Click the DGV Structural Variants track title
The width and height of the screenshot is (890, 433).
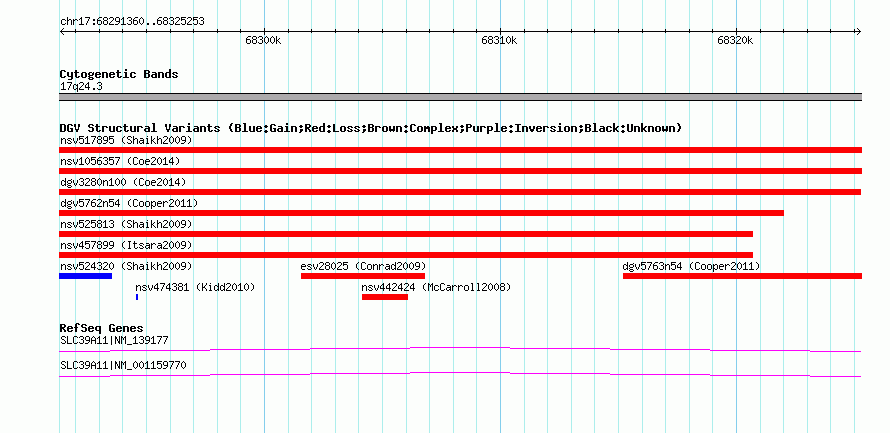click(371, 128)
